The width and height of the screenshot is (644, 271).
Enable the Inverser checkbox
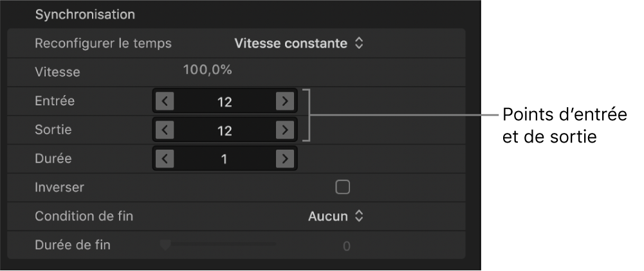pyautogui.click(x=343, y=187)
